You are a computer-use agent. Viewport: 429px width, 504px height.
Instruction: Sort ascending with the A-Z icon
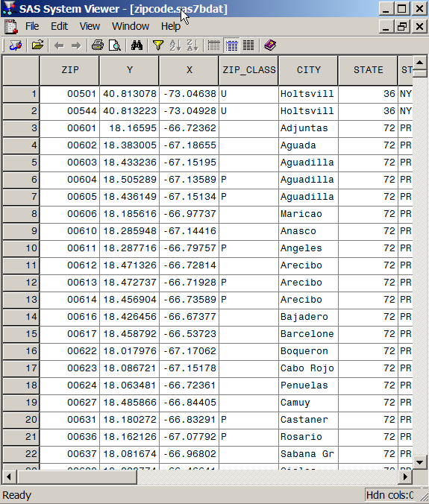pyautogui.click(x=175, y=45)
